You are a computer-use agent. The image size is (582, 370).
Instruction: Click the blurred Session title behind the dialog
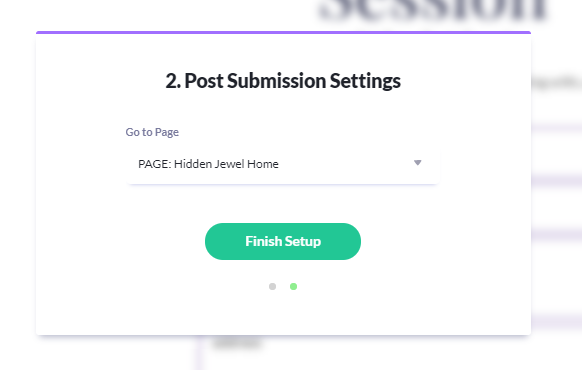[x=432, y=9]
